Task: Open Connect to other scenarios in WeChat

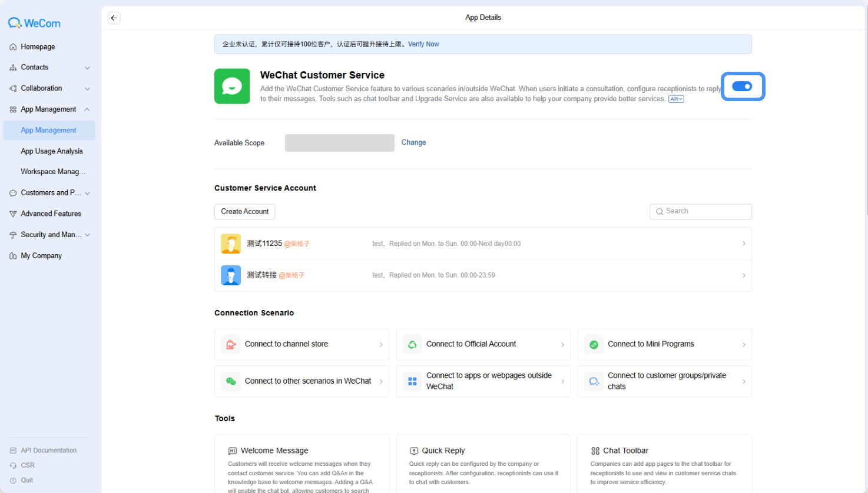Action: (x=302, y=381)
